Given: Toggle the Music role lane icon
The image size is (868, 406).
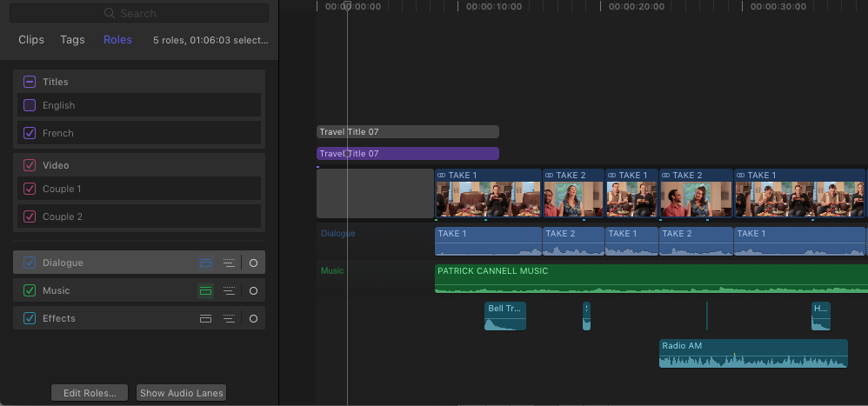Looking at the screenshot, I should pos(205,290).
